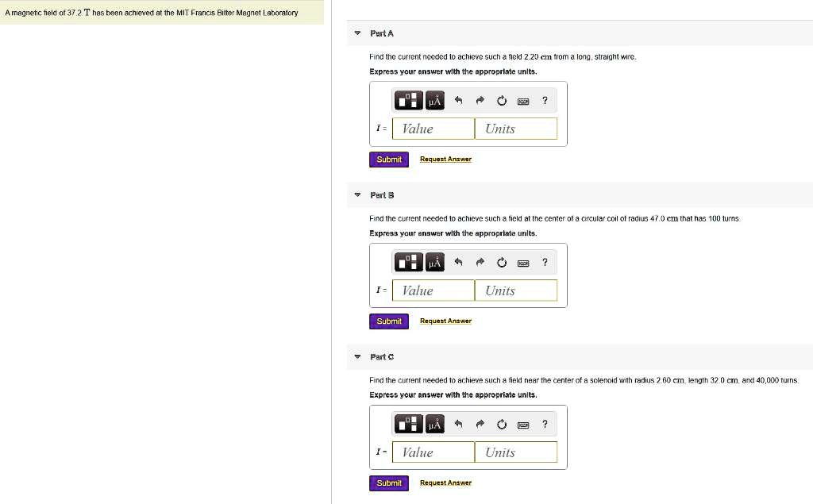This screenshot has width=813, height=504.
Task: Click the redo arrow in Part B
Action: tap(480, 263)
